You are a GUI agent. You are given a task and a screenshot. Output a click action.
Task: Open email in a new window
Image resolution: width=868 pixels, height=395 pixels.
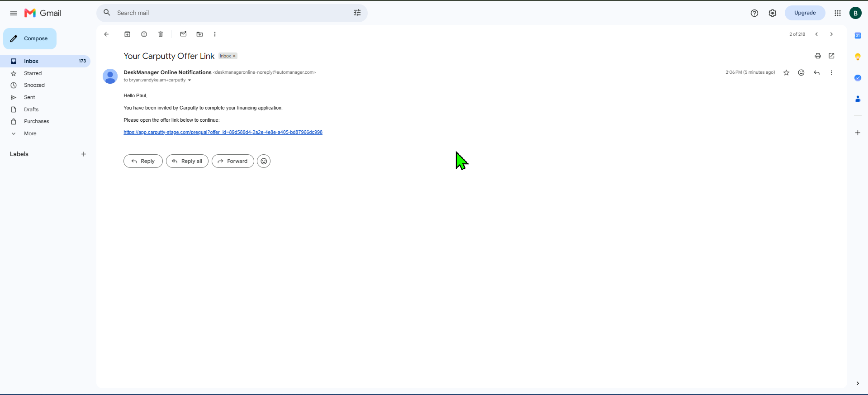(831, 56)
